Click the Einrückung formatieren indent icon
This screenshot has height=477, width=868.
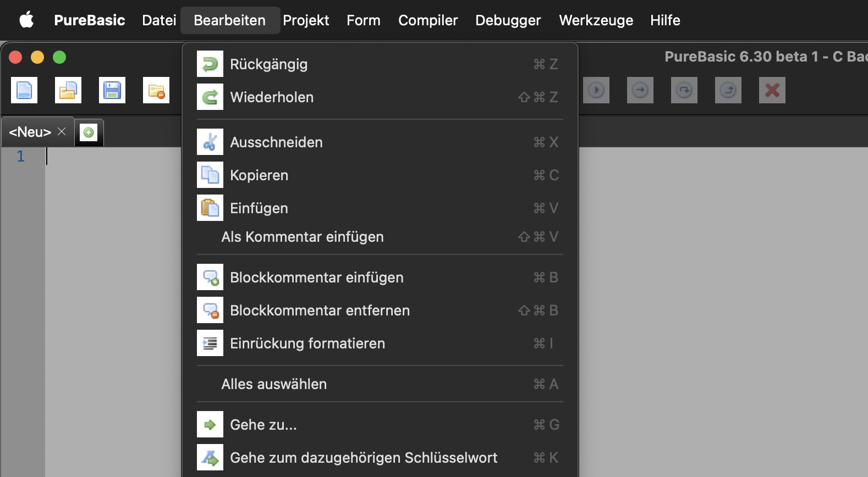click(x=210, y=343)
